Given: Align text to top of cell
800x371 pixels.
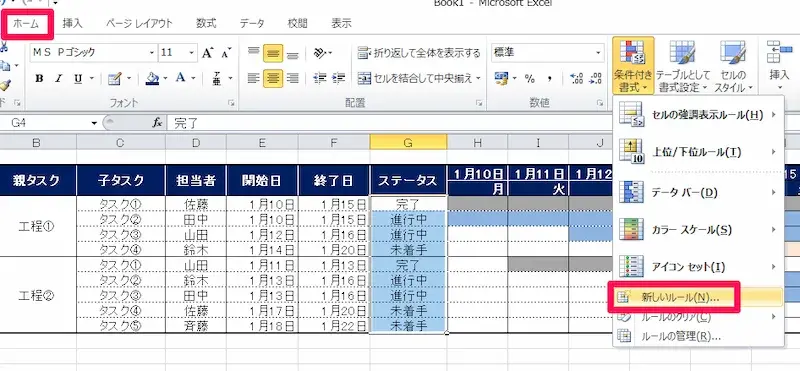Looking at the screenshot, I should (254, 52).
